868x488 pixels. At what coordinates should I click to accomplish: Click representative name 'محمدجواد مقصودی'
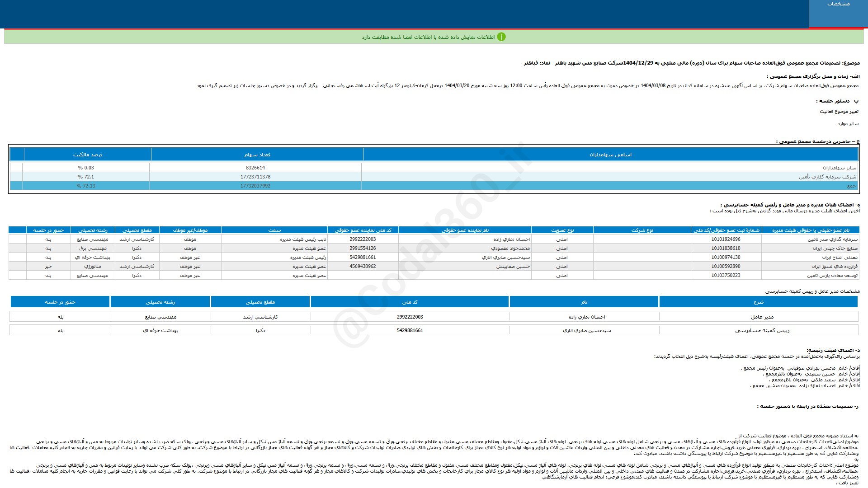[x=510, y=248]
